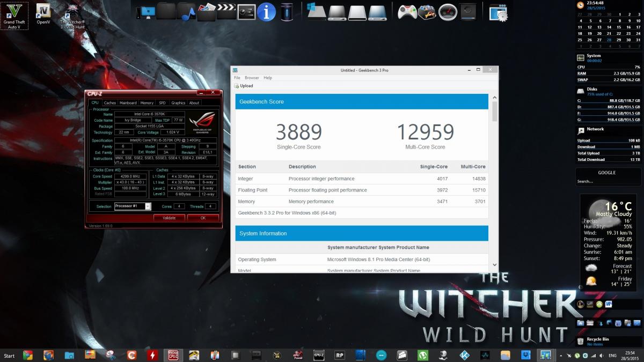Screen dimensions: 644x362
Task: Click the OK button in CPU-Z
Action: pos(203,218)
